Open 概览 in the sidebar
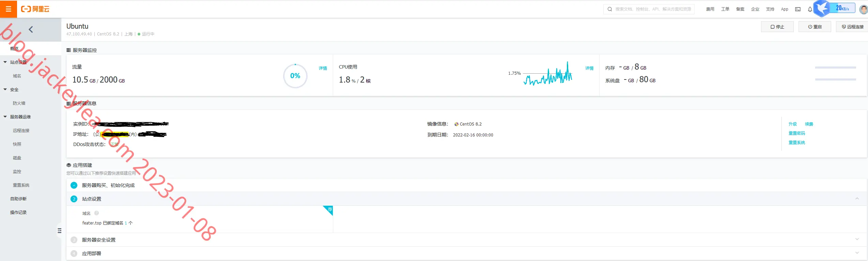868x261 pixels. (x=31, y=48)
